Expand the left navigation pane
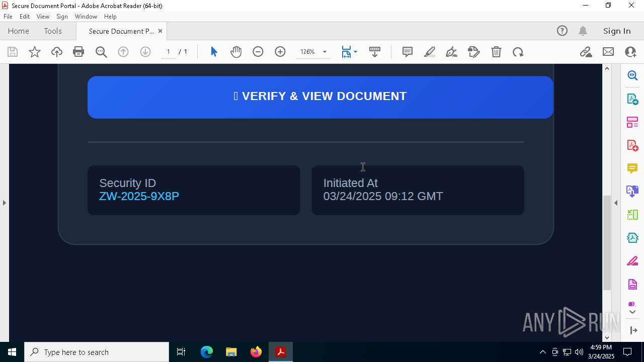This screenshot has width=644, height=362. (5, 203)
